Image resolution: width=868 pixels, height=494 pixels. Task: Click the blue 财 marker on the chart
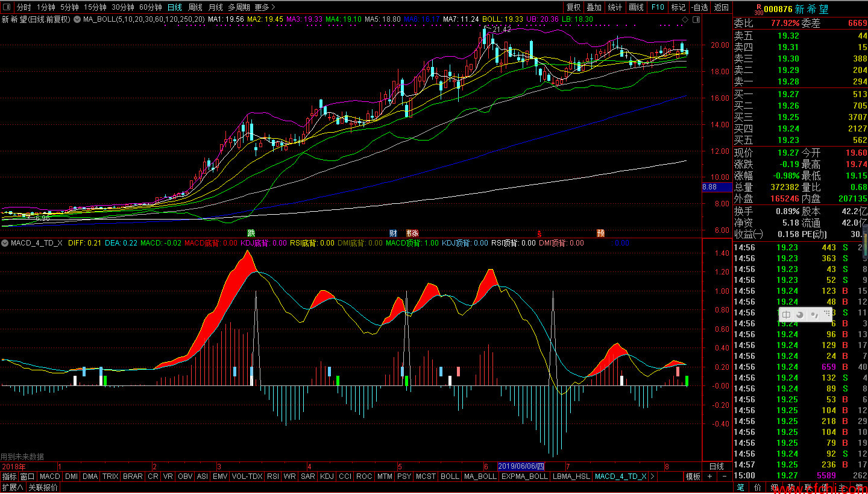[x=393, y=233]
